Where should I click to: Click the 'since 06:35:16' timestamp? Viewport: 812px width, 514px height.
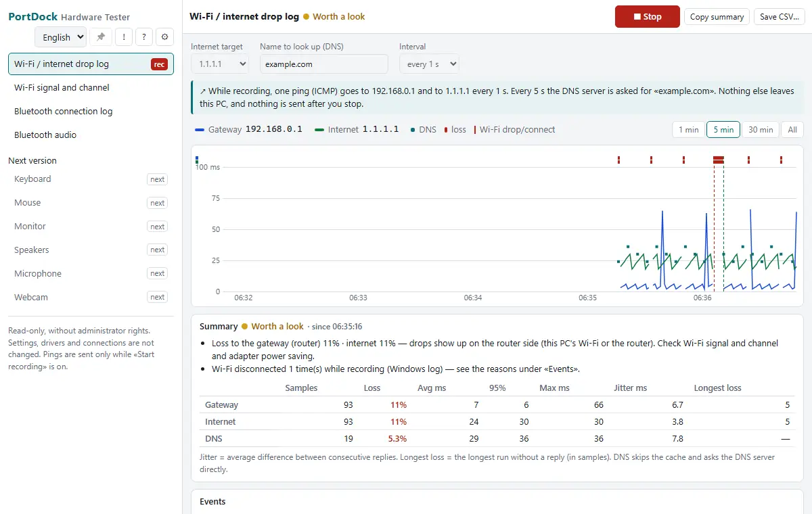pyautogui.click(x=337, y=327)
